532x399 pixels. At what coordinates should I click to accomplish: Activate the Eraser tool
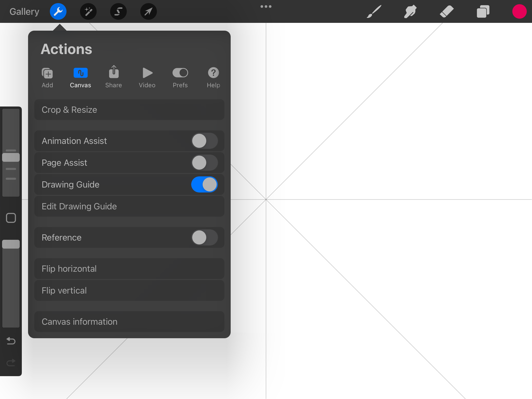tap(447, 11)
